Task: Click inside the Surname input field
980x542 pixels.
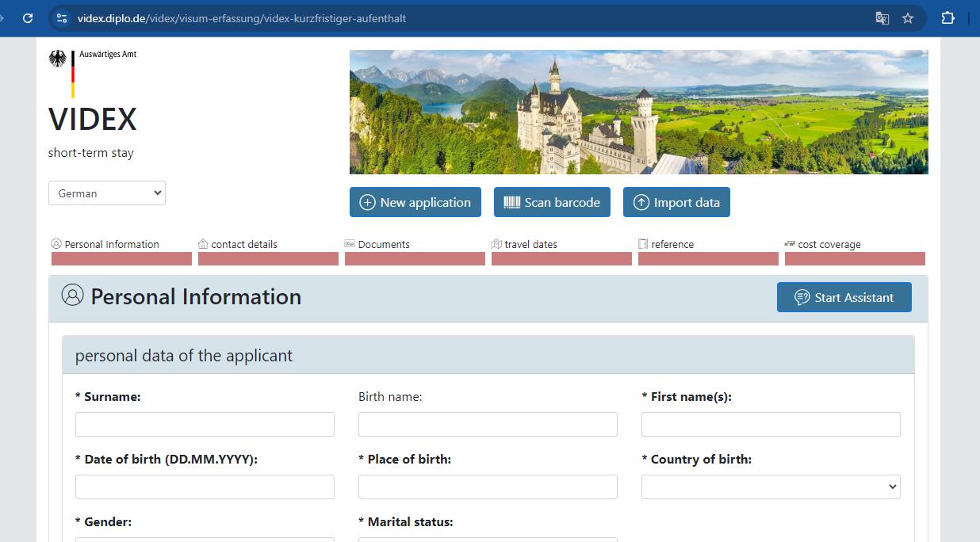Action: click(204, 424)
